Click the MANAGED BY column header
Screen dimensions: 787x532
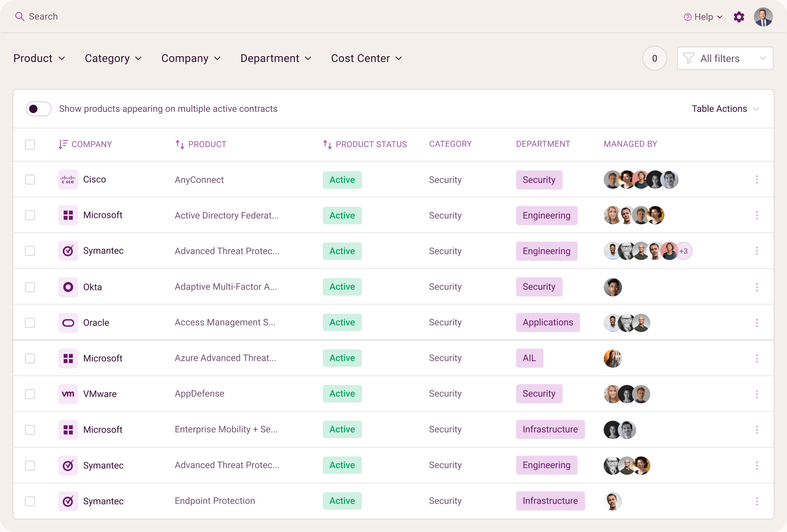click(631, 144)
